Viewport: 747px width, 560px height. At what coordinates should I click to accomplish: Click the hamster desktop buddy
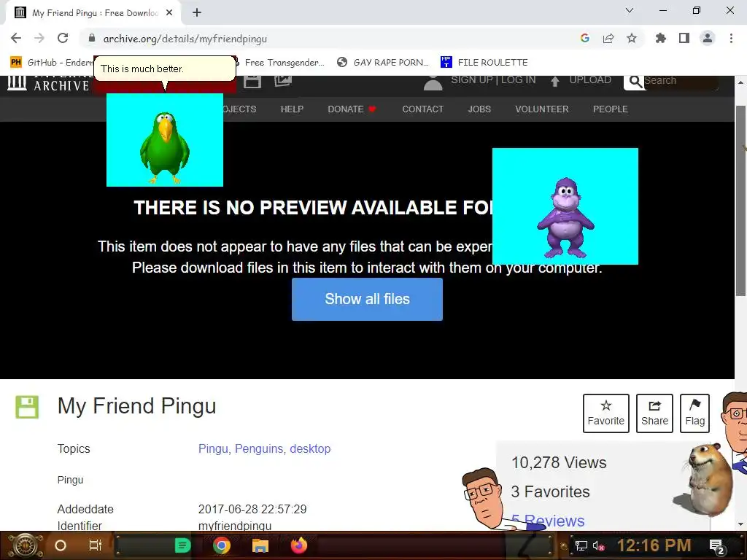pos(708,478)
